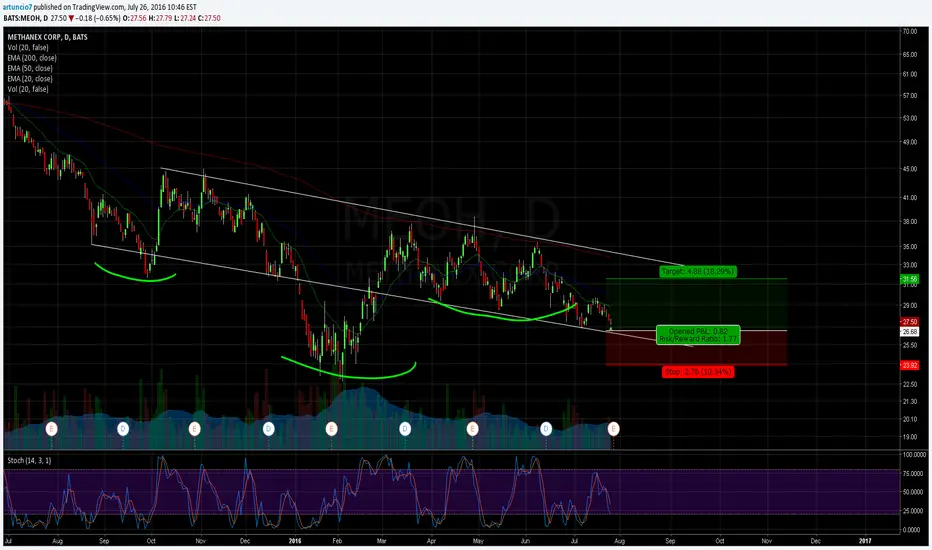Click the dividend D marker in late December 2015
The image size is (932, 550).
tap(269, 428)
